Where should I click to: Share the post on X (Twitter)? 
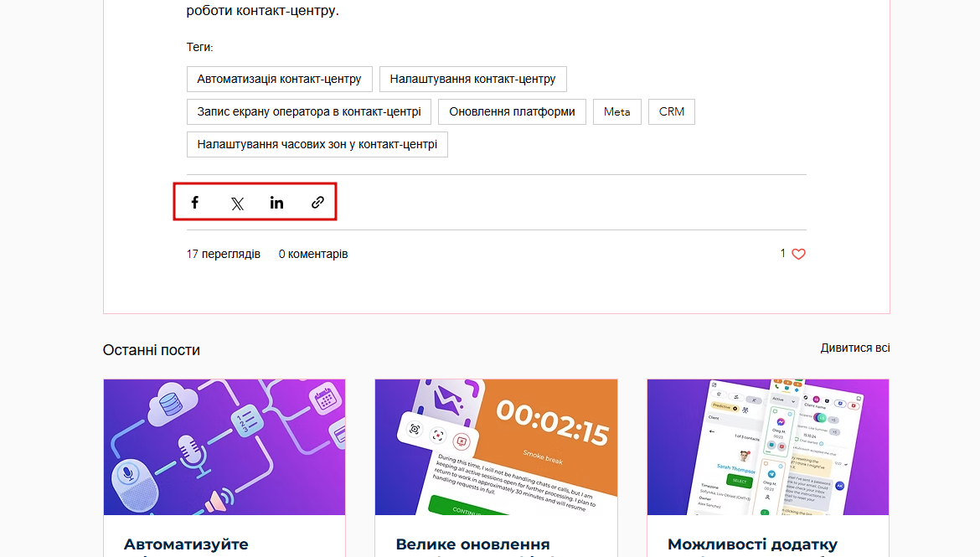click(238, 204)
